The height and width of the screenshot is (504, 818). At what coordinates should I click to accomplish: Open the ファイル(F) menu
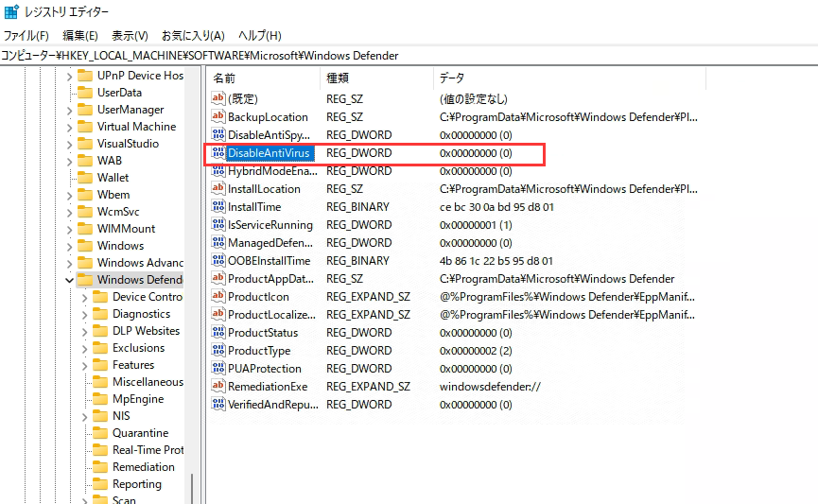coord(26,36)
